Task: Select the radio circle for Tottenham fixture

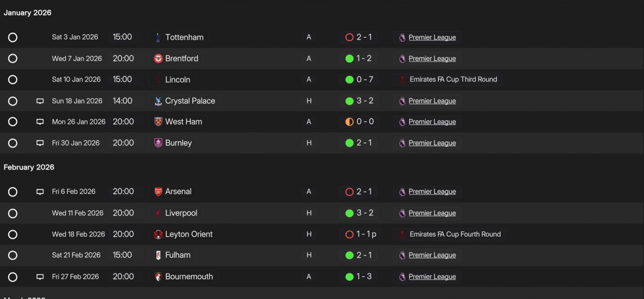Action: click(x=13, y=37)
